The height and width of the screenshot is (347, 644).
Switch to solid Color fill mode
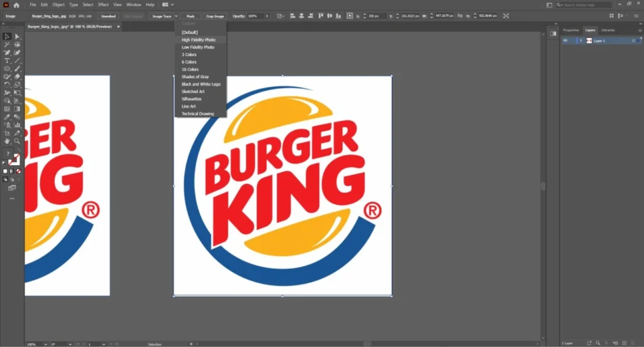pyautogui.click(x=5, y=171)
